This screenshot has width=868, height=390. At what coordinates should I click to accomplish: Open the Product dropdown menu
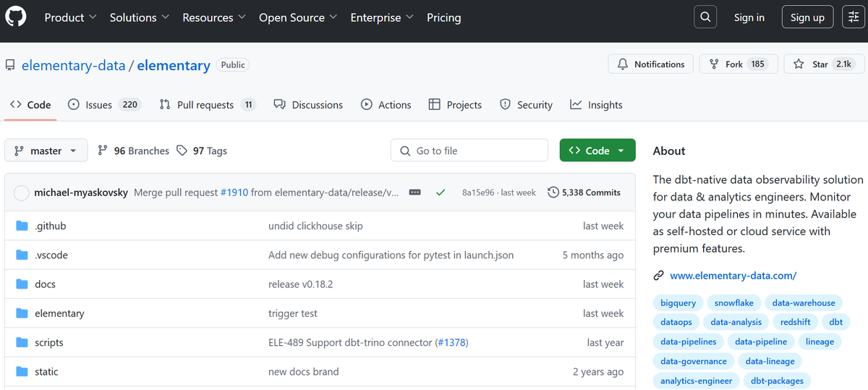pyautogui.click(x=71, y=17)
